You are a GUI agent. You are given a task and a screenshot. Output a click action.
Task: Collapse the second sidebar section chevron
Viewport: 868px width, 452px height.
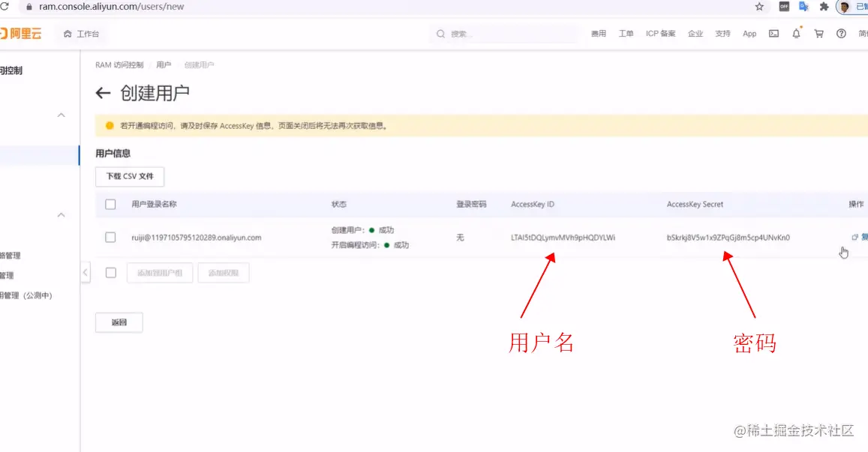point(62,214)
